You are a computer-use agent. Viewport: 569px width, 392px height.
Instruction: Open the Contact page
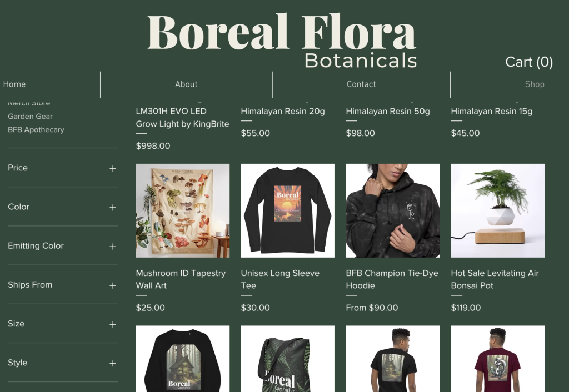pos(361,84)
